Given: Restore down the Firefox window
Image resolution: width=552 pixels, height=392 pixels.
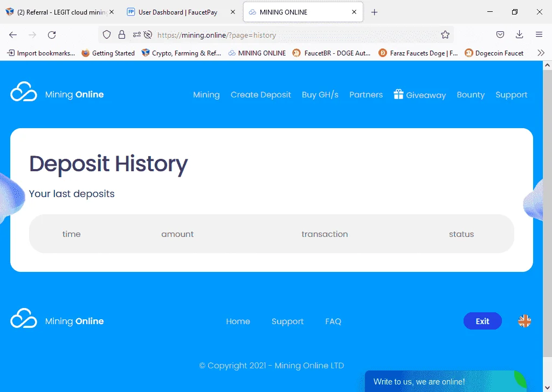Looking at the screenshot, I should (x=515, y=12).
